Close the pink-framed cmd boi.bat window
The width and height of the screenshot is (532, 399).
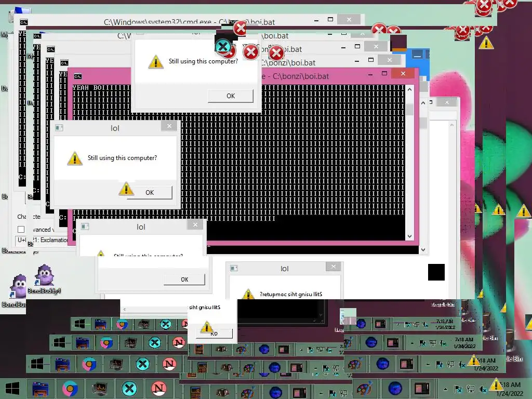pyautogui.click(x=403, y=74)
